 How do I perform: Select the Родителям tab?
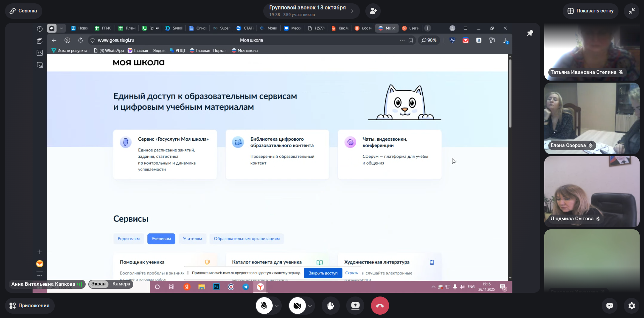[129, 239]
